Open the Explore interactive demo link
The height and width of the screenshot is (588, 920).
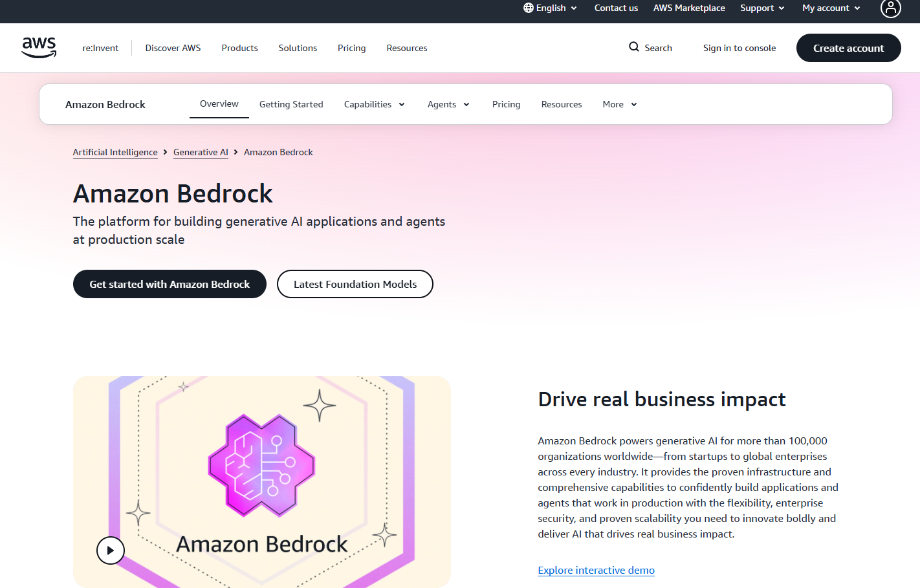click(x=596, y=570)
